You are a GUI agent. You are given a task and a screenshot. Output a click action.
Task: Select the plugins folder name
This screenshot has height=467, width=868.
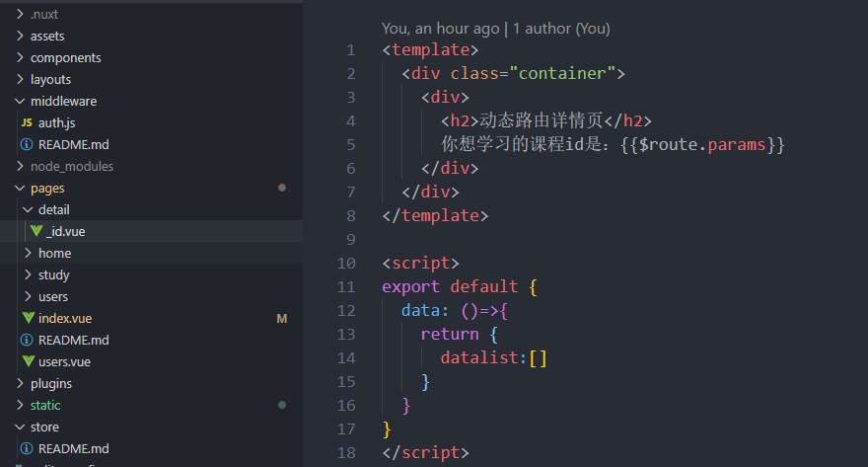pos(51,383)
